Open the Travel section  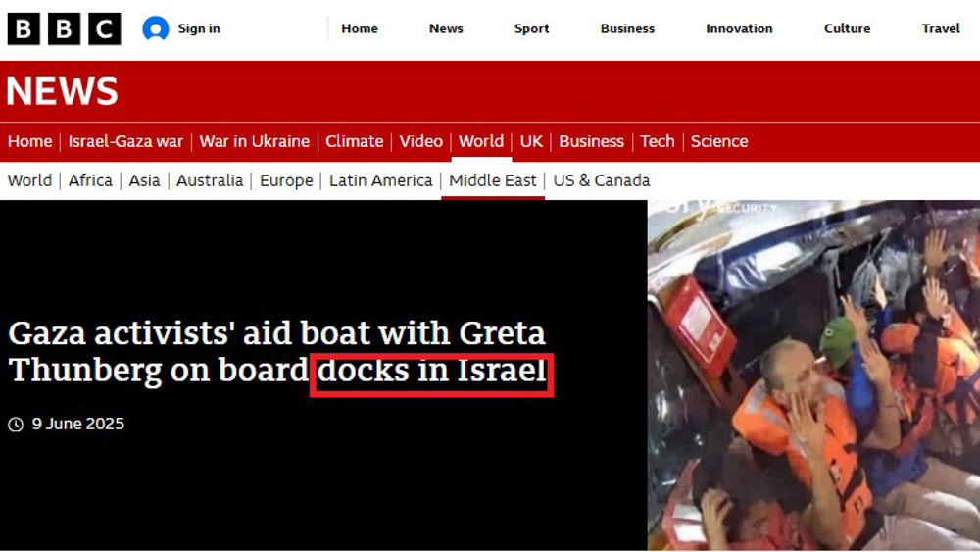point(941,28)
